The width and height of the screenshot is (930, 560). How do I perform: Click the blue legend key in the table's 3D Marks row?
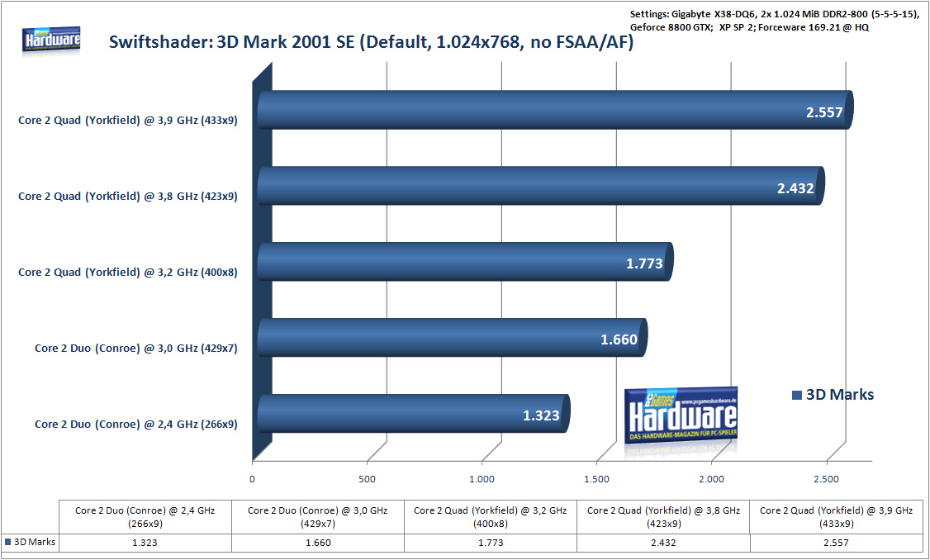pyautogui.click(x=7, y=542)
